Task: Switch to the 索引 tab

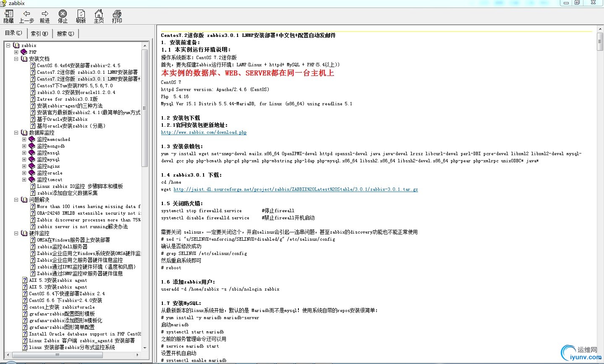Action: tap(39, 34)
